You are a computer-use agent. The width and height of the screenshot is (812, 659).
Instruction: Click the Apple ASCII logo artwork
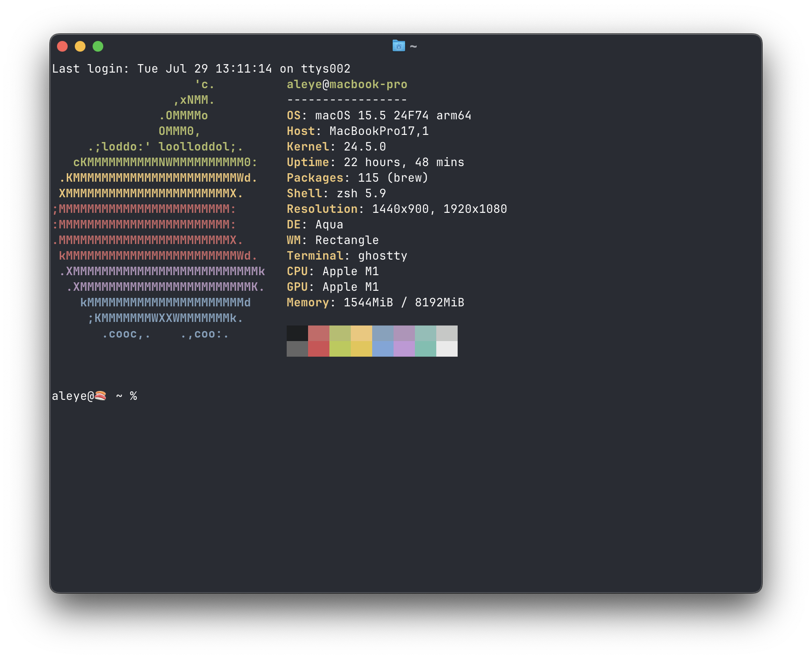[x=160, y=209]
